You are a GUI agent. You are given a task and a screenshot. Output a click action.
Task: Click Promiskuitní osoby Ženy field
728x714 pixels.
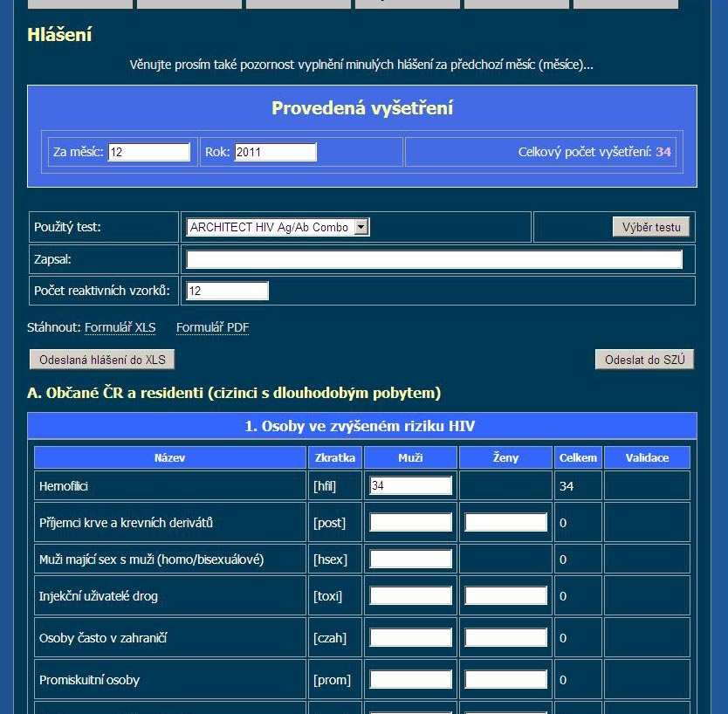505,680
